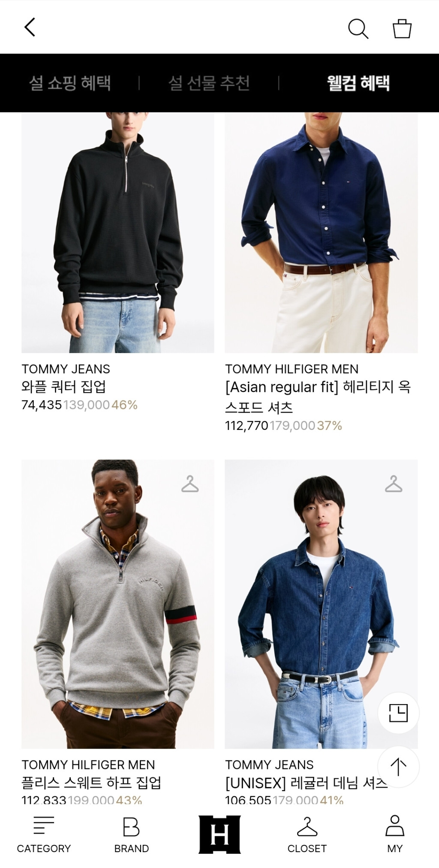
Task: Add grey fleece half zip-up to closet
Action: click(190, 484)
